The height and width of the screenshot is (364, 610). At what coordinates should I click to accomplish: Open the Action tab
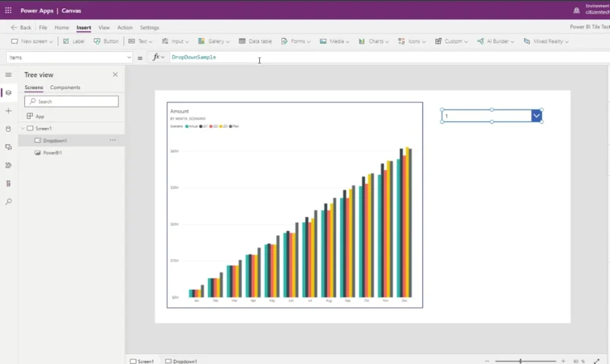125,27
